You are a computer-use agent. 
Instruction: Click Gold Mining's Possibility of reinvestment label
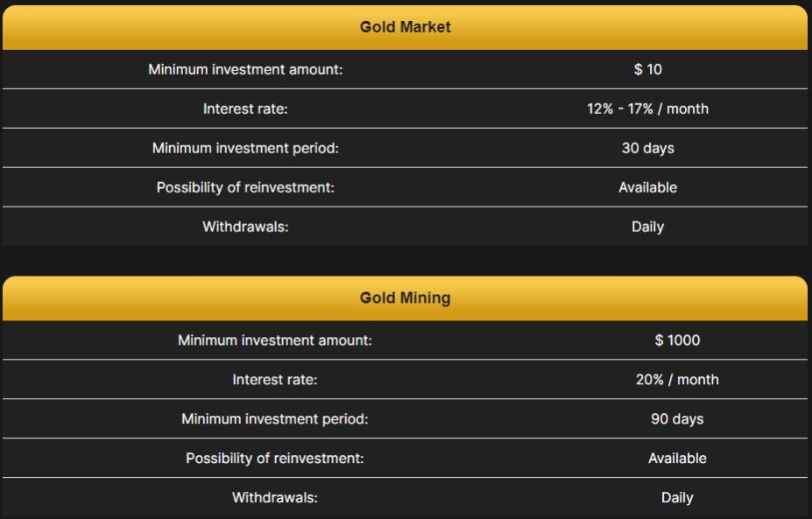click(x=274, y=458)
